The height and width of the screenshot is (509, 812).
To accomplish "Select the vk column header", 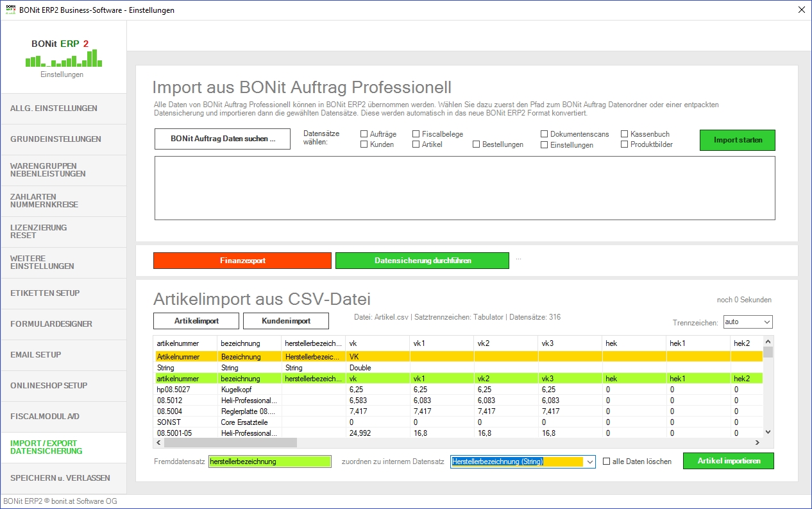I will tap(378, 343).
